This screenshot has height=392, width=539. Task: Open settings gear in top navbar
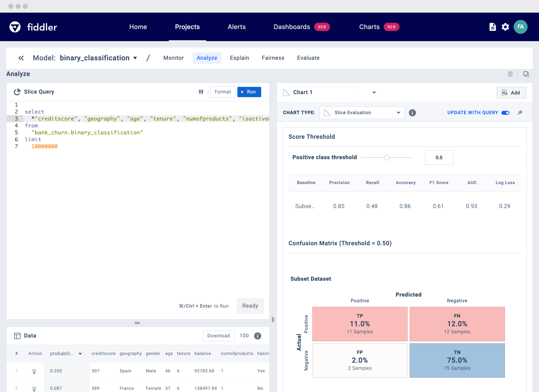[x=505, y=27]
